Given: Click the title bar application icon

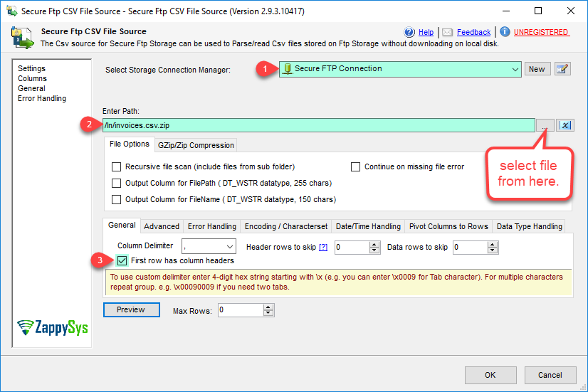Looking at the screenshot, I should (11, 11).
